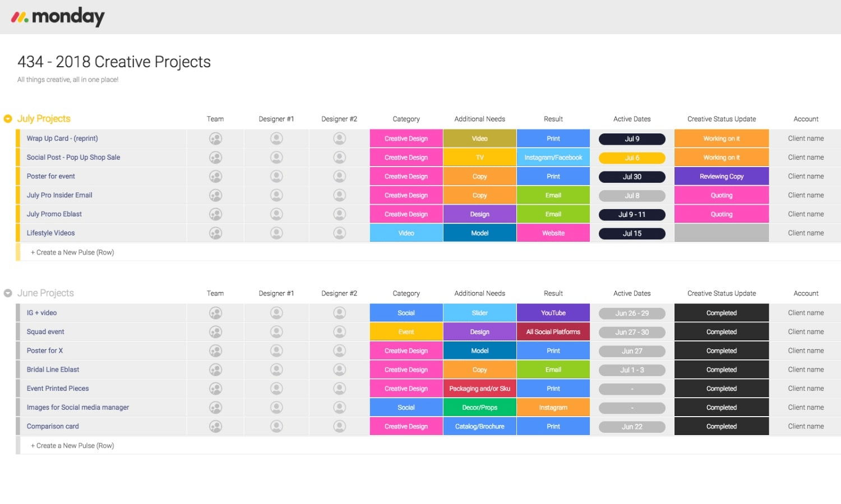Select Creative Status Update header in June Projects

point(722,293)
